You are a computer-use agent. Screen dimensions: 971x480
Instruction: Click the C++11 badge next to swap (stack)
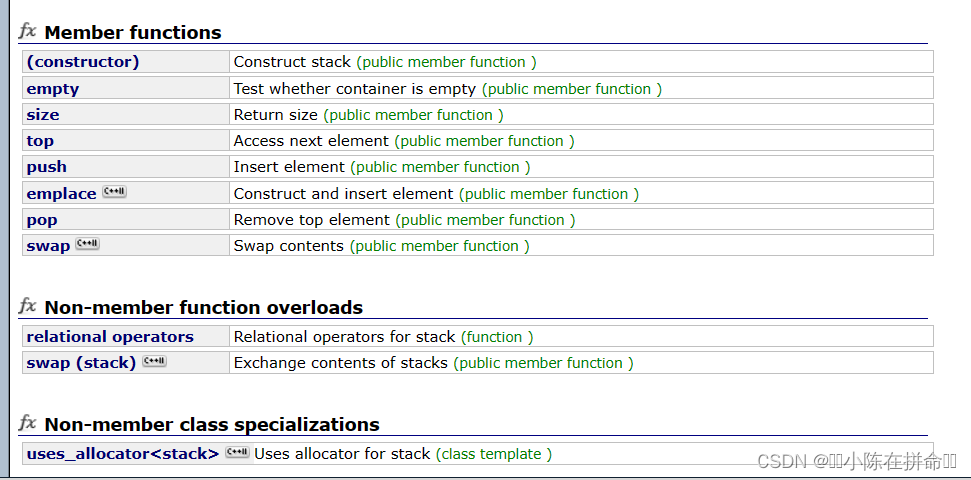154,361
